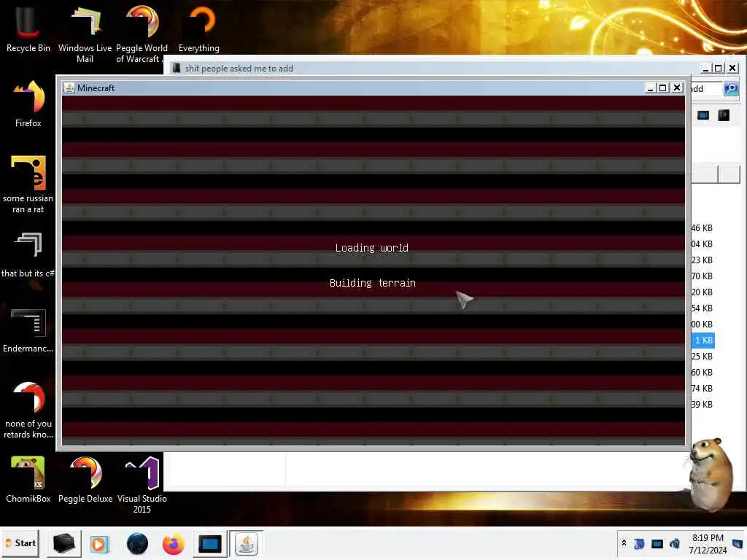
Task: Click the blue view icon in explorer toolbar
Action: point(703,115)
